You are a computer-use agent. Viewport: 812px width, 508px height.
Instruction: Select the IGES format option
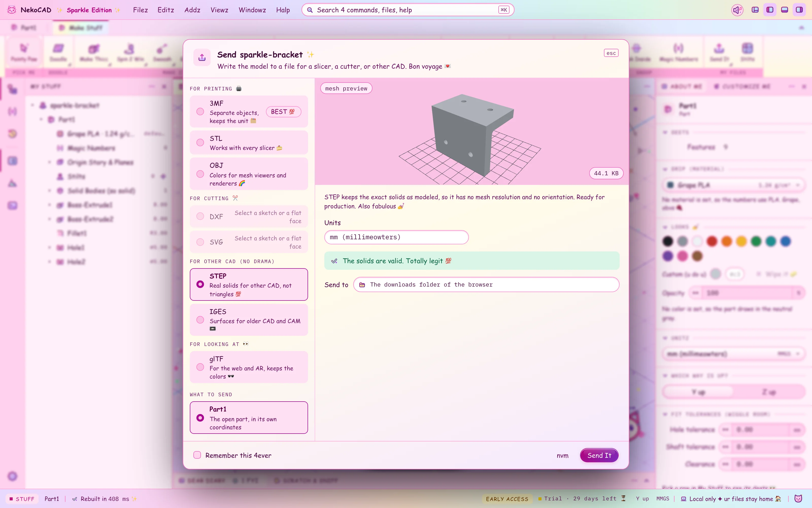pyautogui.click(x=249, y=320)
